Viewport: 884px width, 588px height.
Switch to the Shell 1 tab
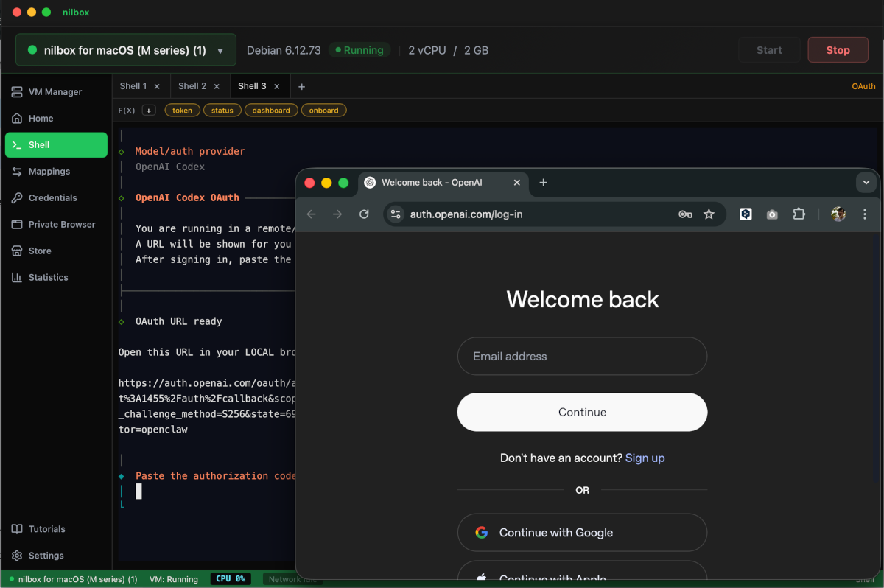(133, 85)
